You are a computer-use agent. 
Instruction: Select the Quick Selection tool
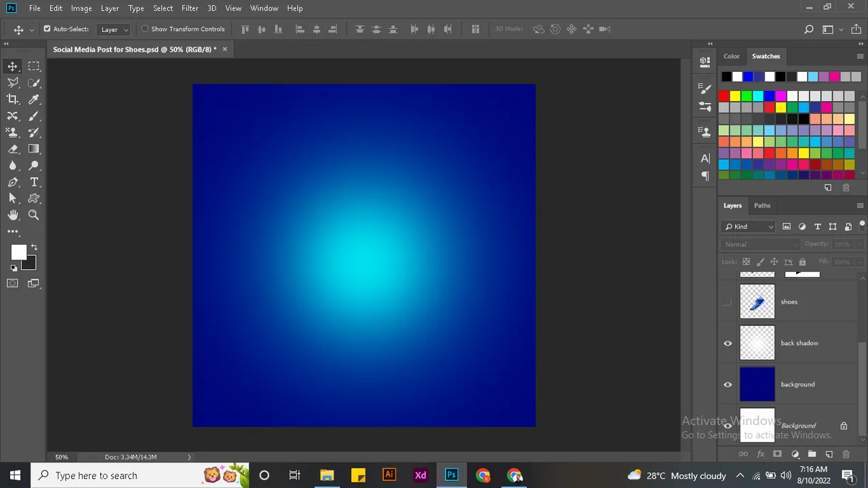coord(34,83)
